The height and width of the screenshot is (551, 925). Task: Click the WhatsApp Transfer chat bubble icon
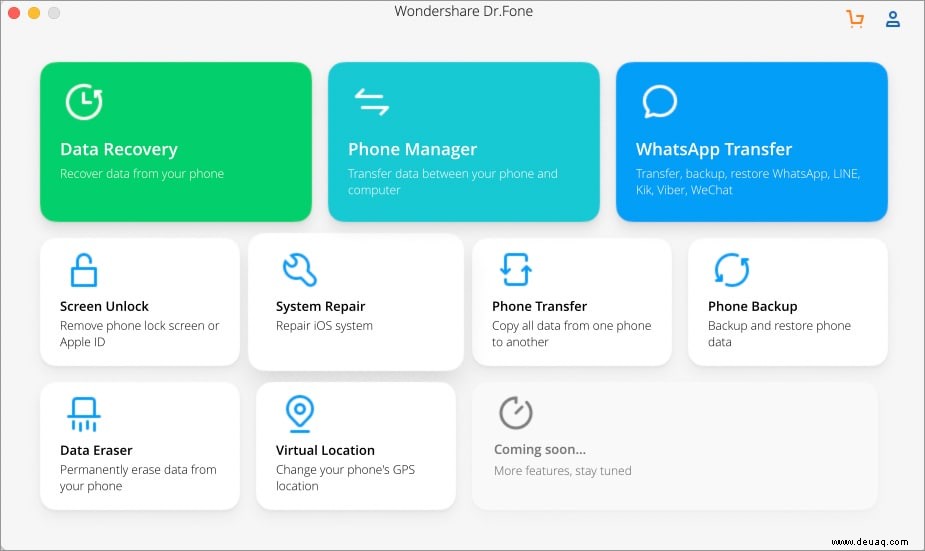[x=660, y=101]
